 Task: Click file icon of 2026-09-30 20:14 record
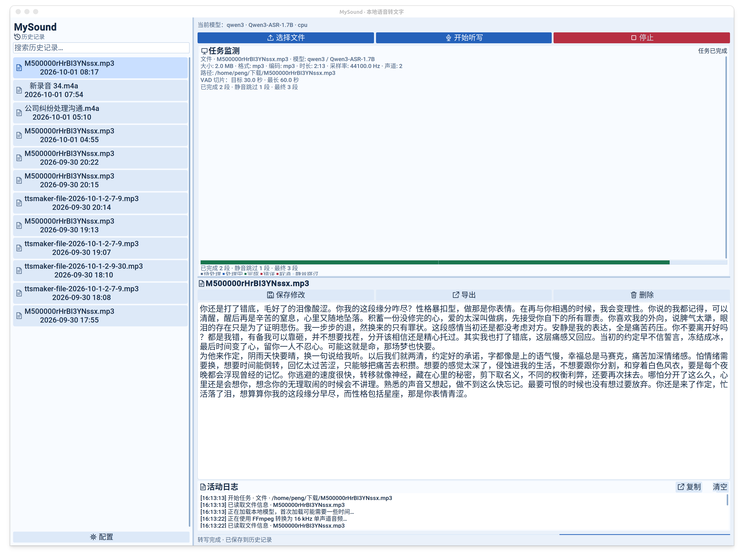point(19,203)
